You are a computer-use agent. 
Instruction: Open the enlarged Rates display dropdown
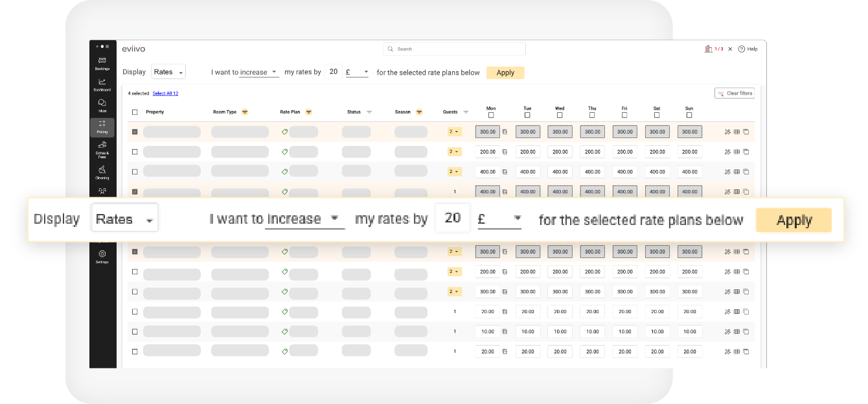125,220
